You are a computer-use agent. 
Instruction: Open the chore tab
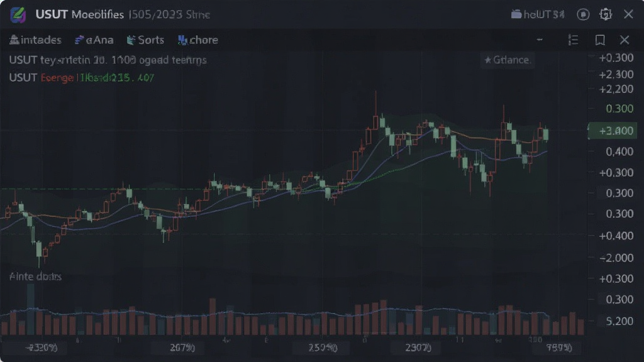coord(197,40)
